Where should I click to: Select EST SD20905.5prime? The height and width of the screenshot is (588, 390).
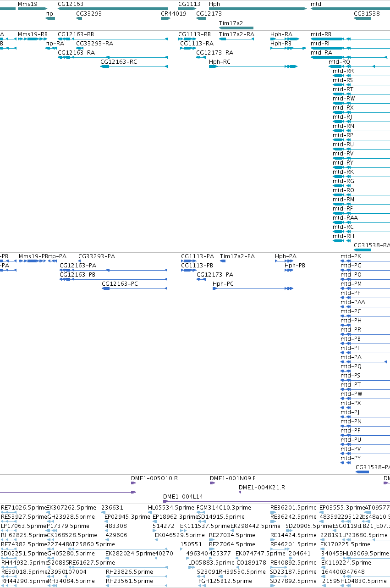309,526
